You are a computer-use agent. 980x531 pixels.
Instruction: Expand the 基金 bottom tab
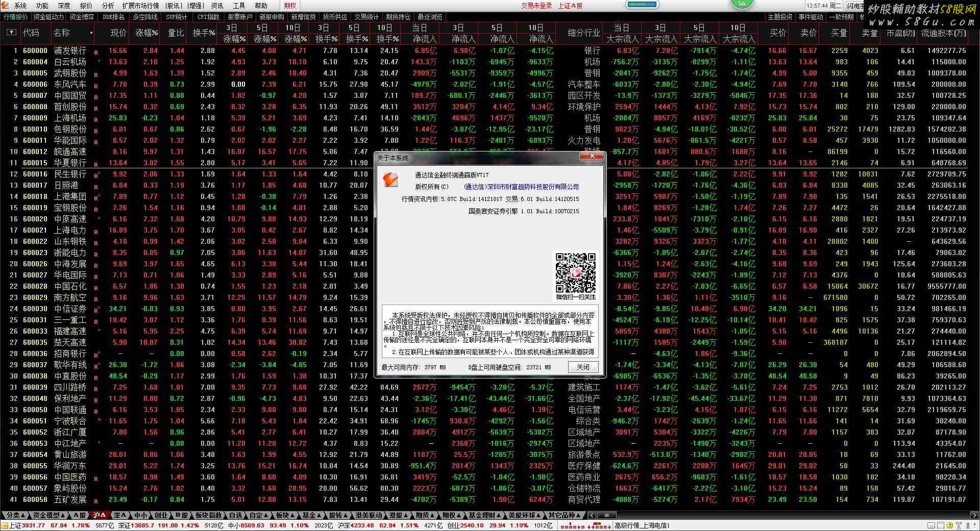pos(311,515)
